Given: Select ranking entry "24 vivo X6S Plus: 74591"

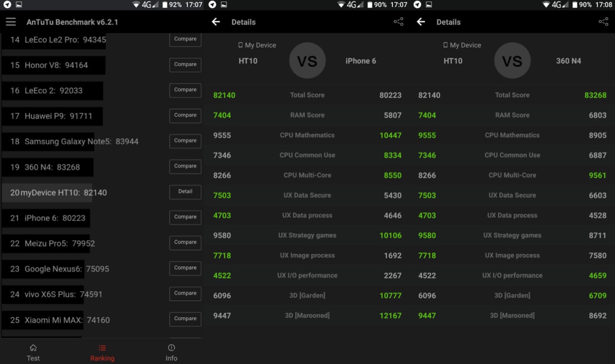Looking at the screenshot, I should coord(56,294).
